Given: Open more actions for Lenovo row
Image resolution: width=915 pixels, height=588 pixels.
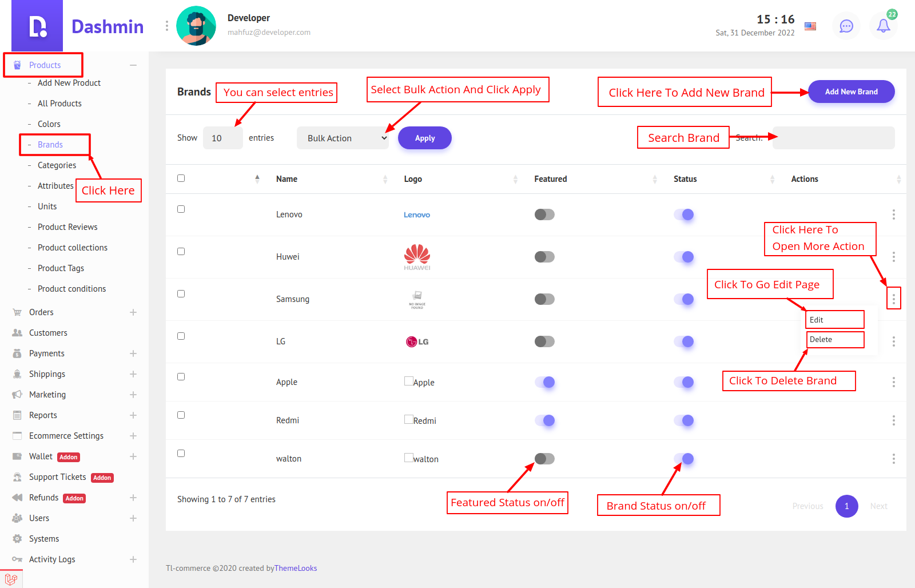Looking at the screenshot, I should (x=893, y=214).
